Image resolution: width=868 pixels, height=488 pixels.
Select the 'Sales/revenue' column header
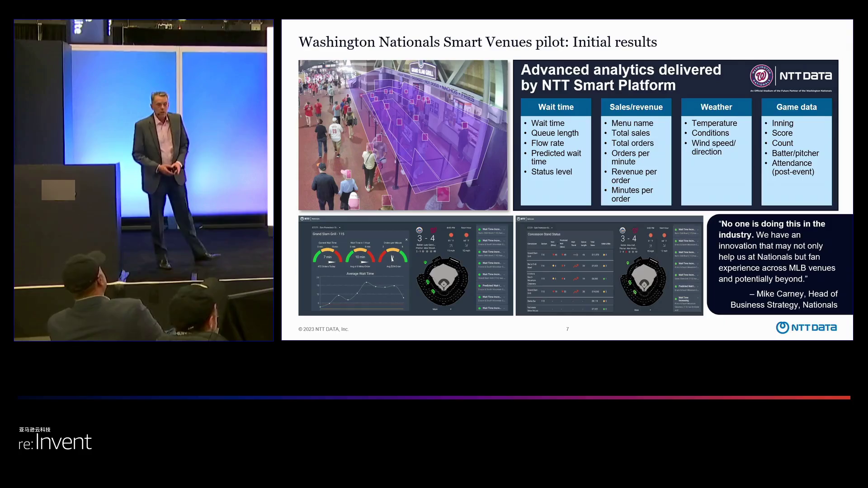[636, 107]
